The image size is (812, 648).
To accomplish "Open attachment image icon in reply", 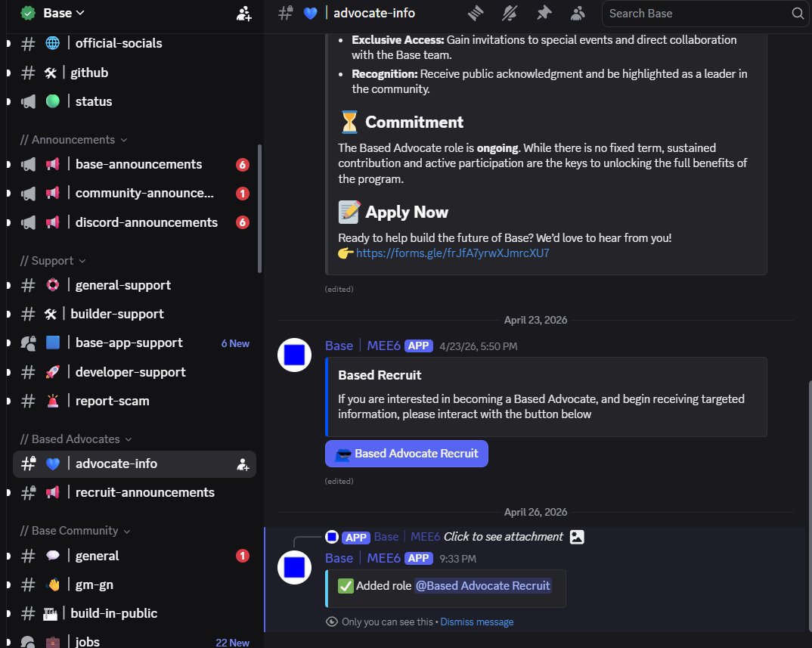I will [577, 537].
